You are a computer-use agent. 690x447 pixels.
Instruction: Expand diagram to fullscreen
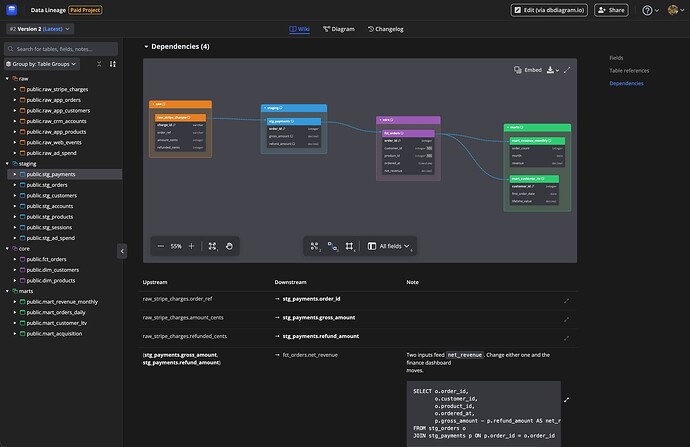click(x=567, y=70)
